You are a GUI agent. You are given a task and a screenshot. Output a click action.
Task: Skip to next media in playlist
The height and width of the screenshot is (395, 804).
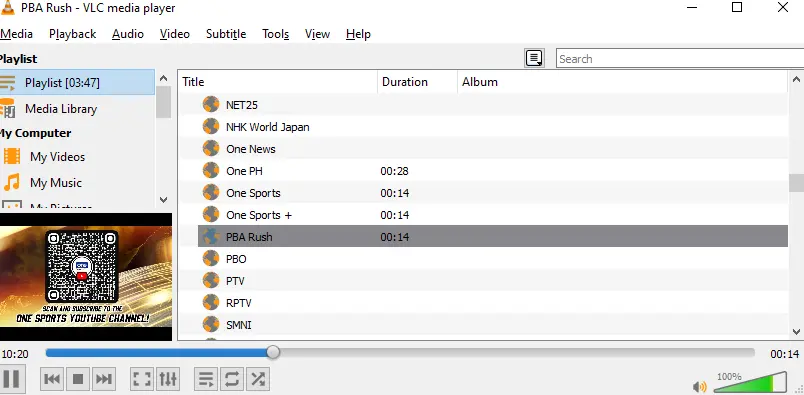coord(104,379)
